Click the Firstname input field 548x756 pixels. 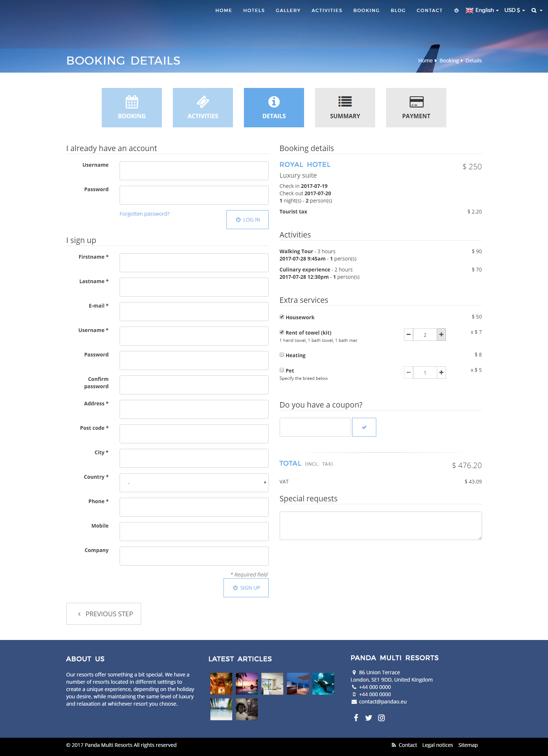(x=194, y=263)
